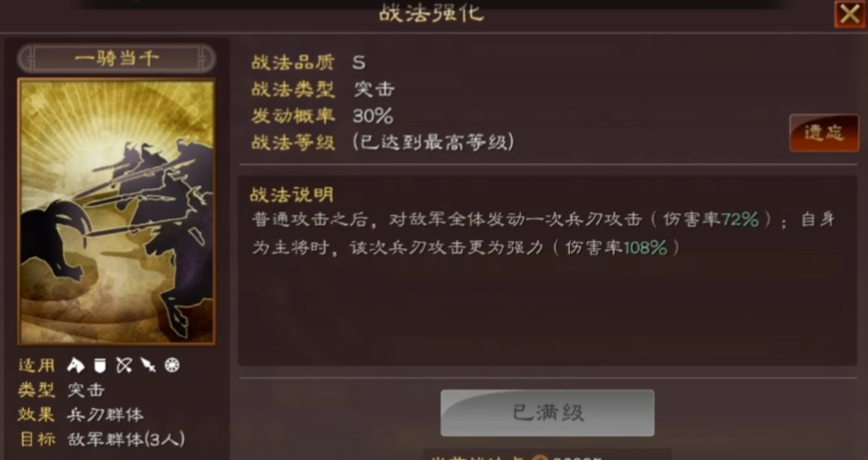Click the siege wheel troop icon
The height and width of the screenshot is (460, 868).
[x=172, y=364]
